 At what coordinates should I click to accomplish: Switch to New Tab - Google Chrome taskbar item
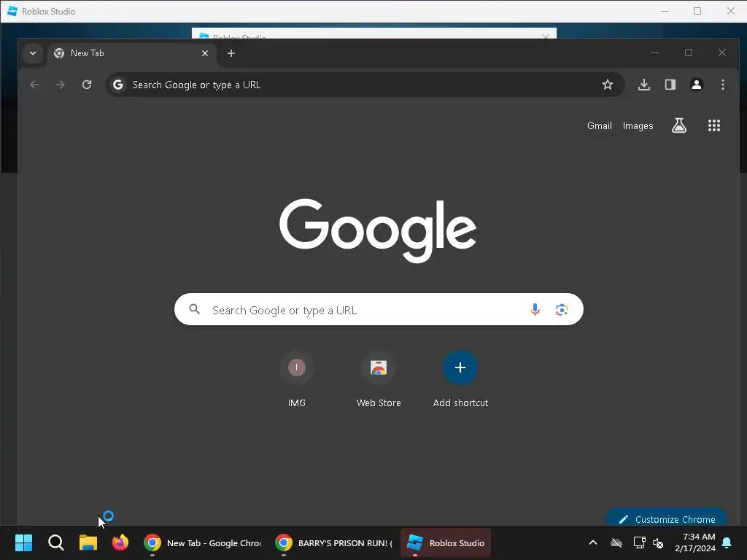click(x=203, y=542)
